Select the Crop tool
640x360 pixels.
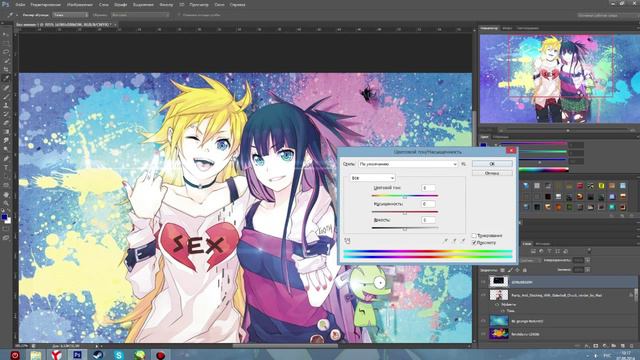pyautogui.click(x=6, y=70)
